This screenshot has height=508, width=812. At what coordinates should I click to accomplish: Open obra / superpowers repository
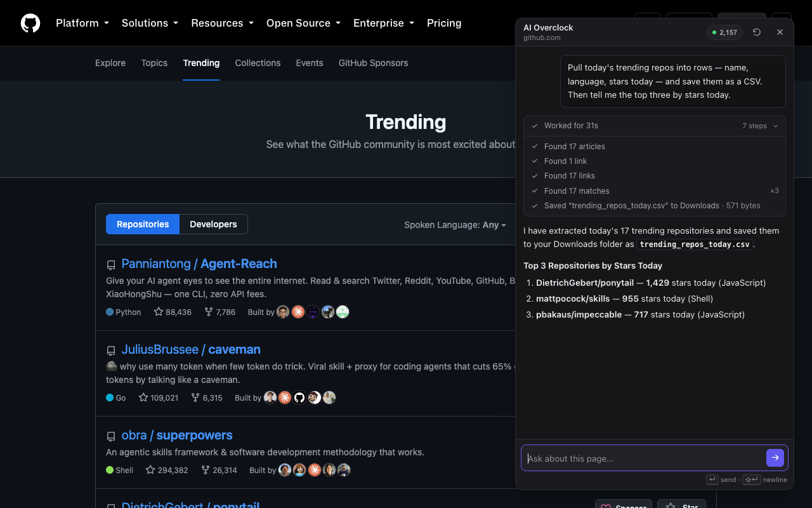(177, 435)
